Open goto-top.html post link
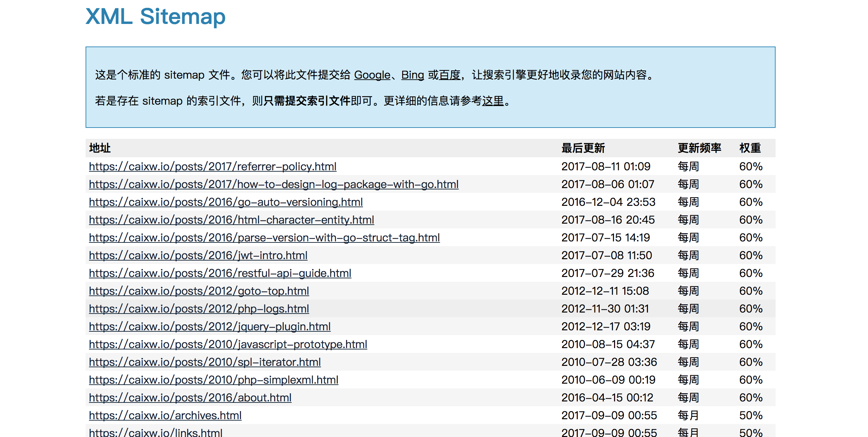Image resolution: width=868 pixels, height=437 pixels. pos(199,291)
